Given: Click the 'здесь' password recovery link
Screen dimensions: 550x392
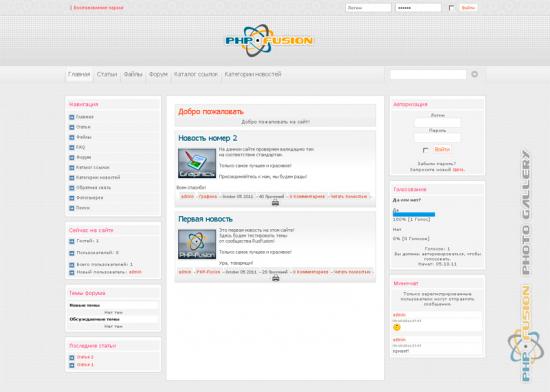Looking at the screenshot, I should pyautogui.click(x=458, y=170).
